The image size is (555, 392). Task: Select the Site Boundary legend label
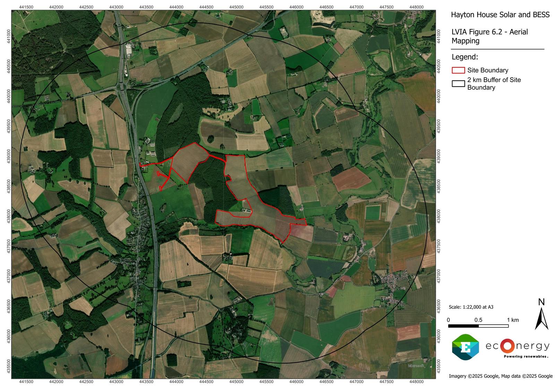click(487, 70)
